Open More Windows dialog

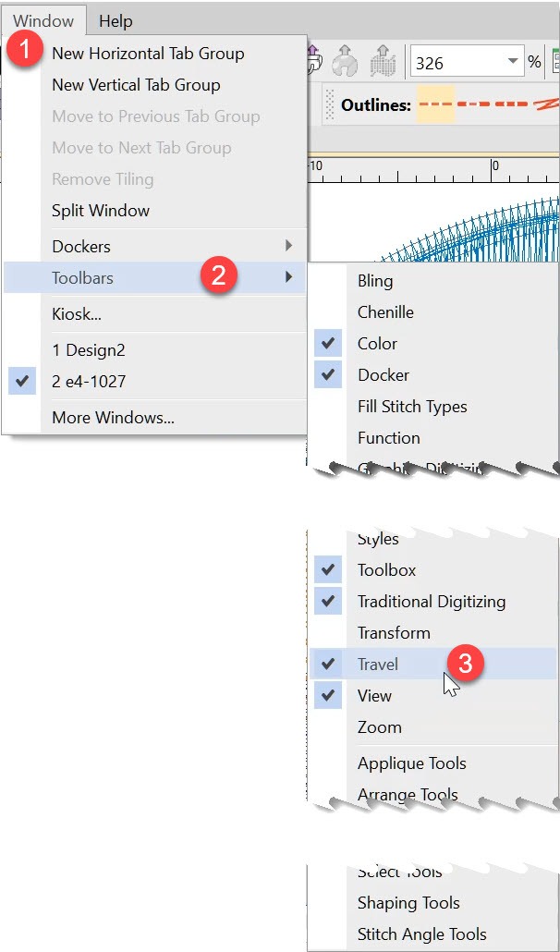tap(113, 418)
